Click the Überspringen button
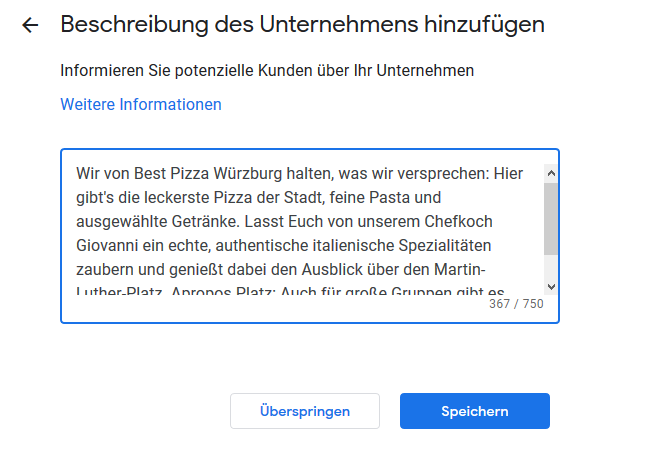 coord(304,411)
